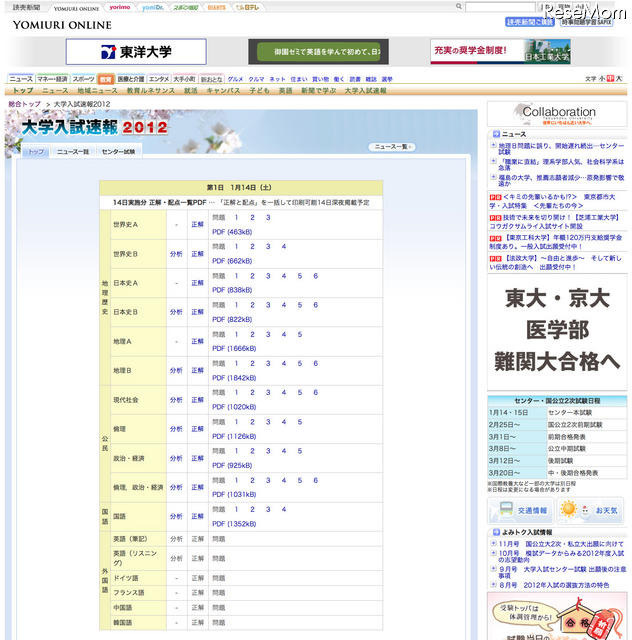Viewport: 632px width, 640px height.
Task: Open question 6 for 日本史A
Action: [316, 276]
